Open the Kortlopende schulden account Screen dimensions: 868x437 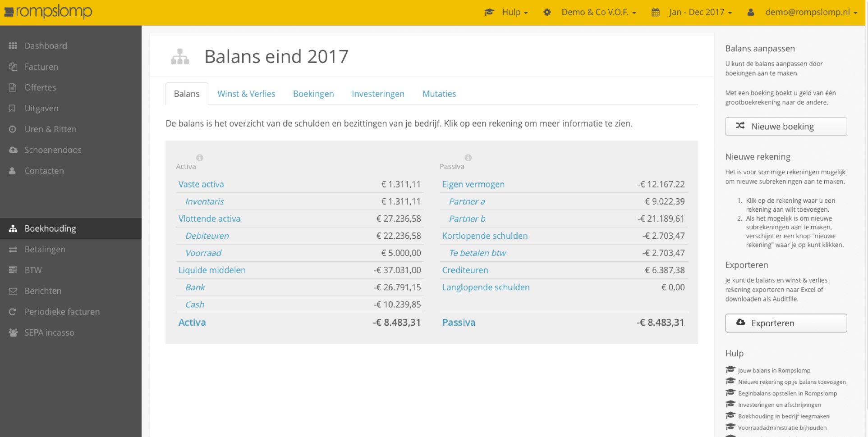click(485, 236)
